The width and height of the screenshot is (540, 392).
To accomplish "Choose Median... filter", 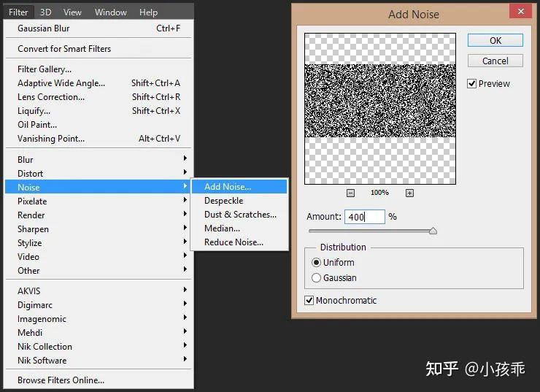I will (239, 228).
